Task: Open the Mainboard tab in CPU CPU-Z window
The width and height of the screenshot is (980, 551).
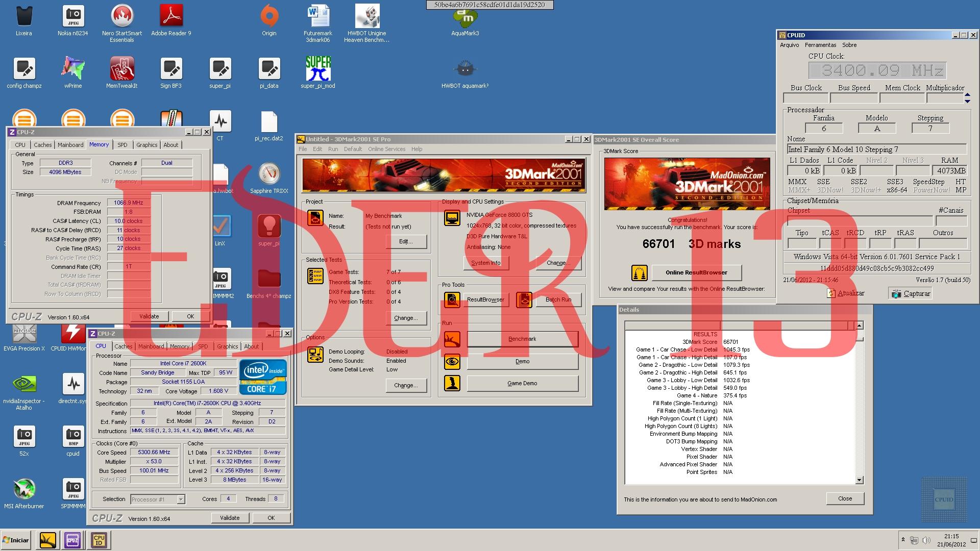Action: 151,346
